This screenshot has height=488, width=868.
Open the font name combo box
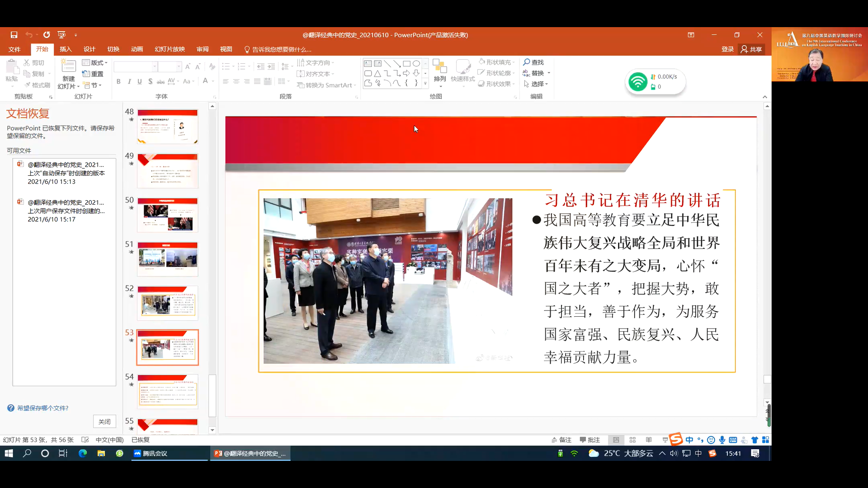click(136, 67)
